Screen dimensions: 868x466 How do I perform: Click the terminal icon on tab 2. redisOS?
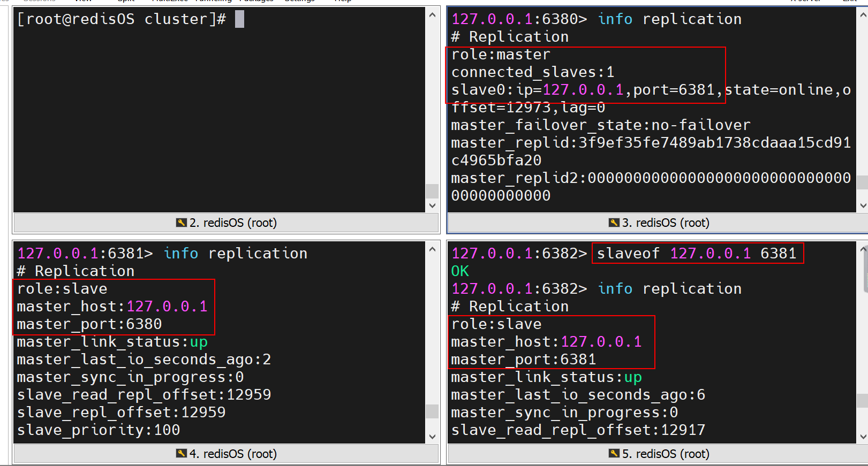click(182, 223)
